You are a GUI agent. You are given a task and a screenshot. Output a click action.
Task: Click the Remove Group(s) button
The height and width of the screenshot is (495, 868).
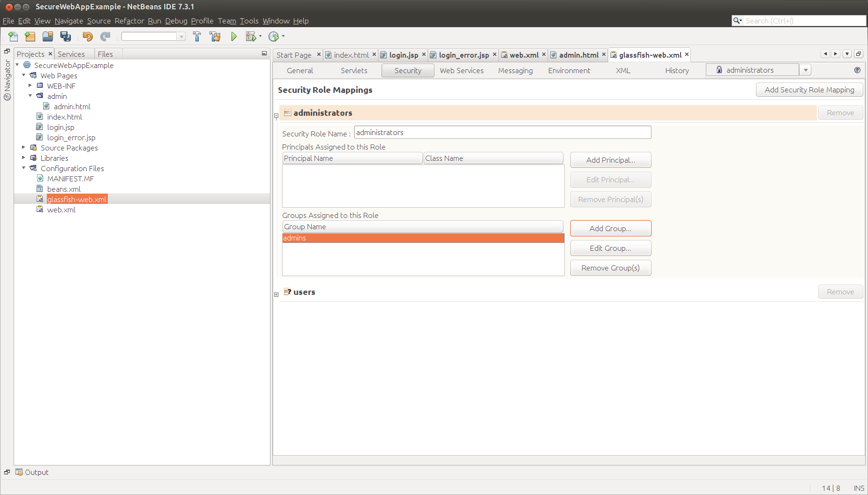(x=611, y=268)
